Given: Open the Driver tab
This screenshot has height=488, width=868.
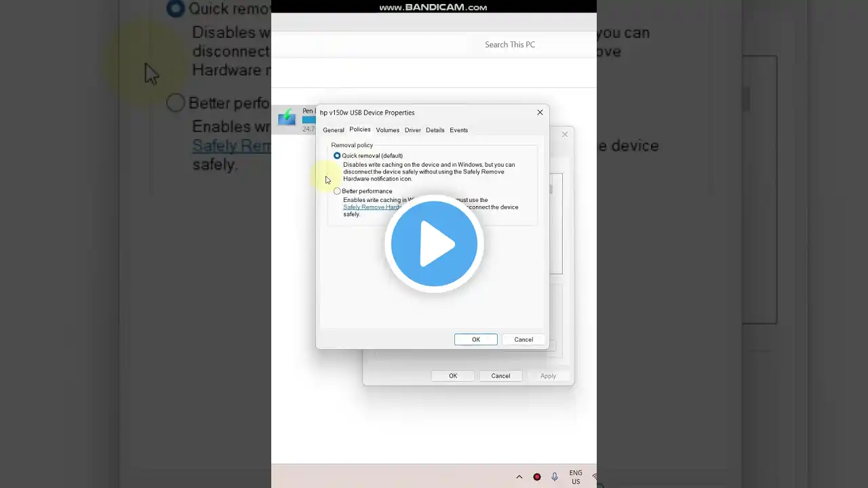Looking at the screenshot, I should click(x=412, y=130).
